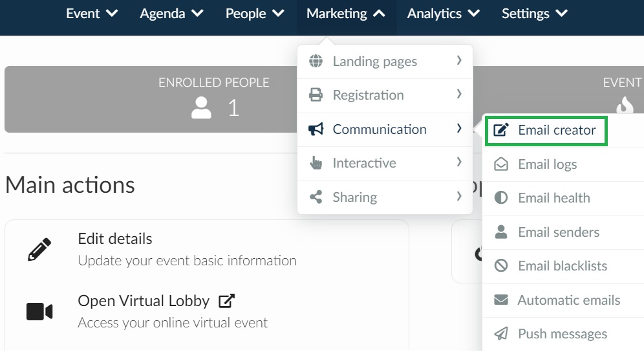Click the Email creator edit icon
644x352 pixels.
[x=501, y=130]
